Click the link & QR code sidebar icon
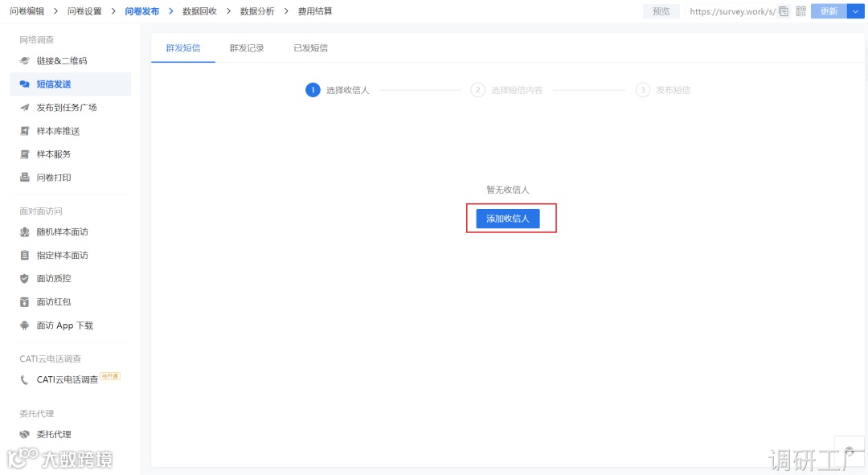The image size is (868, 475). [x=24, y=61]
